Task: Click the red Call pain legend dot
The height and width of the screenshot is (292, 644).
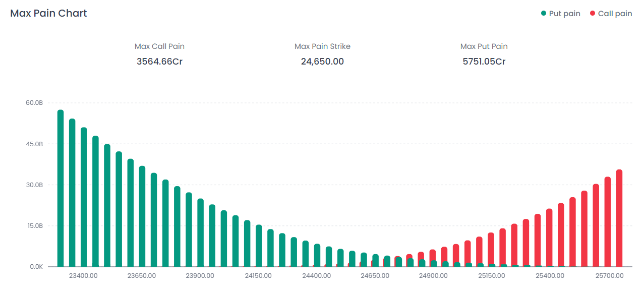Action: coord(593,14)
